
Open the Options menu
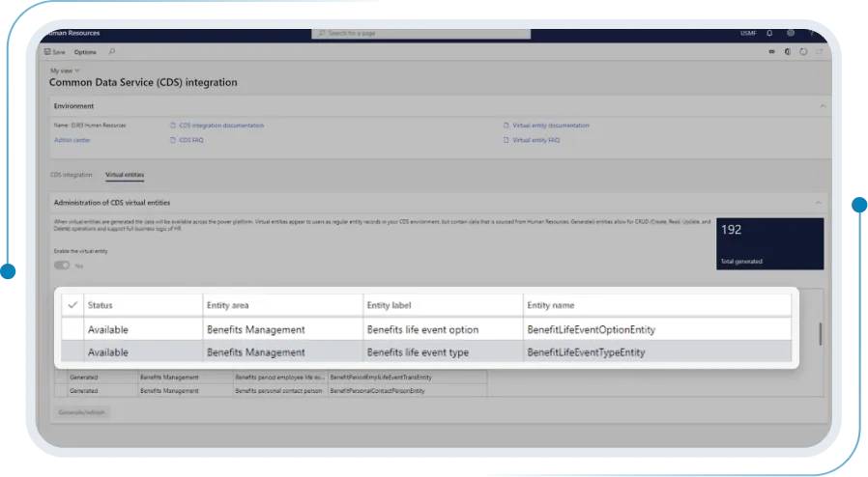point(85,52)
